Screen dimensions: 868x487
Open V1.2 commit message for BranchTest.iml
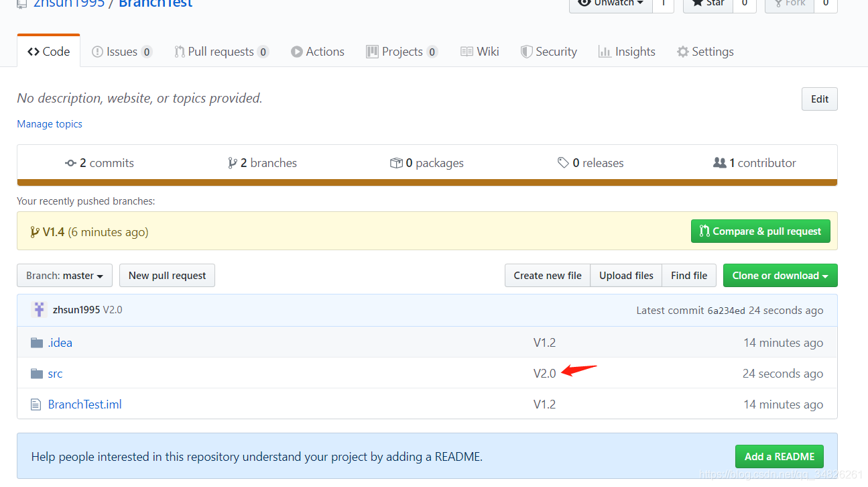click(544, 404)
